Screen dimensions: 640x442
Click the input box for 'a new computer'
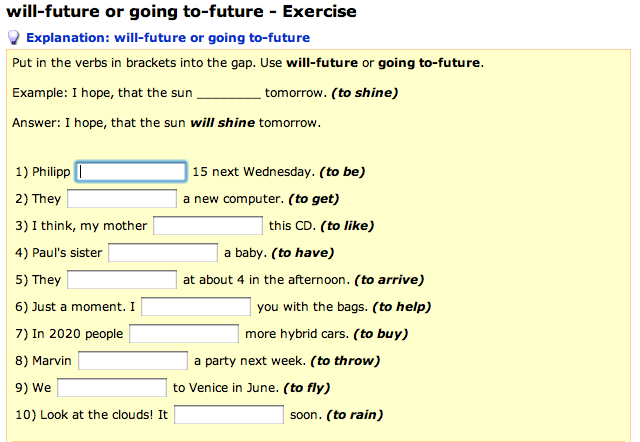122,199
